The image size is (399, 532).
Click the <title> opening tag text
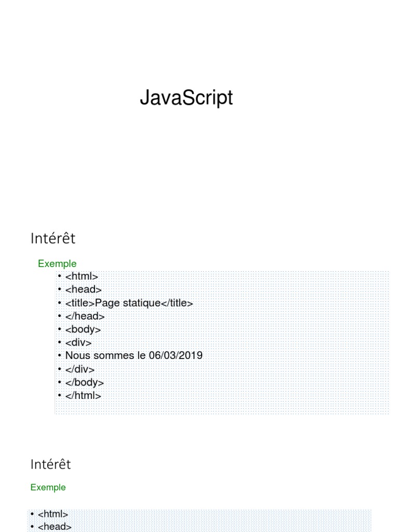[80, 303]
